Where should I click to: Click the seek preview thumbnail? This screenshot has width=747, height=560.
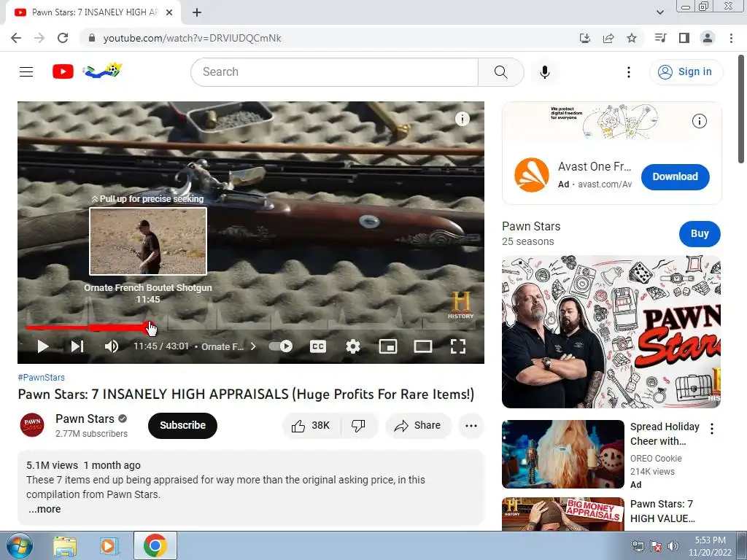(x=148, y=241)
